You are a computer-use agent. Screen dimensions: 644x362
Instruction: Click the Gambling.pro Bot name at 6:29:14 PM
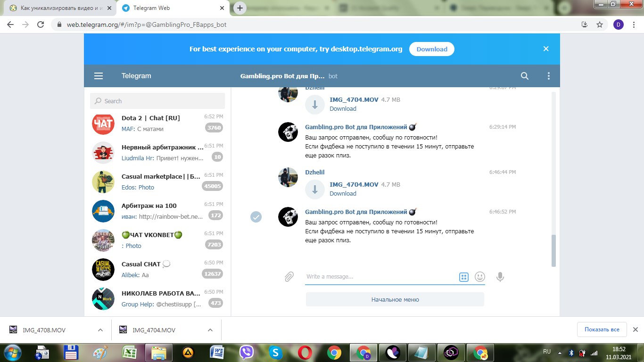click(x=361, y=127)
